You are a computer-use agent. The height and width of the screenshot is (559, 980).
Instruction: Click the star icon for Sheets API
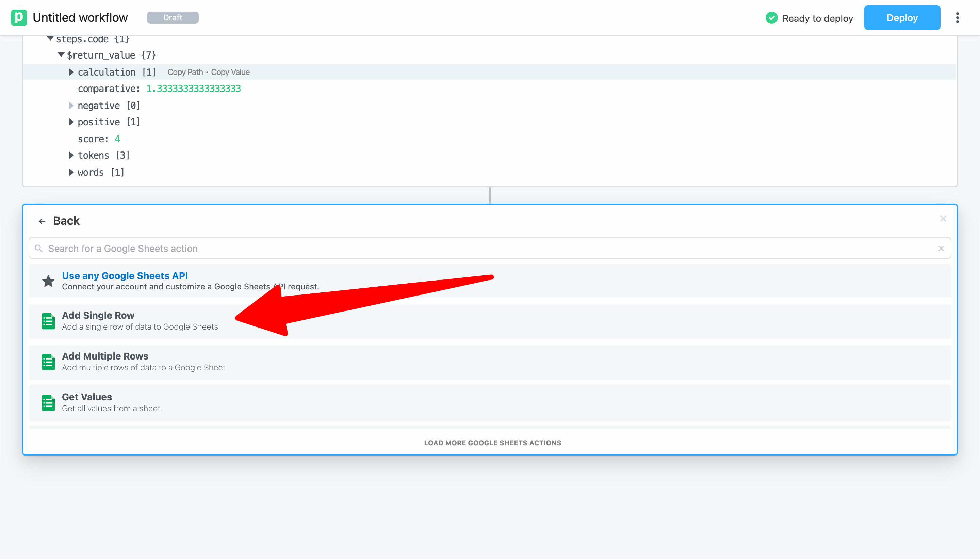point(48,281)
